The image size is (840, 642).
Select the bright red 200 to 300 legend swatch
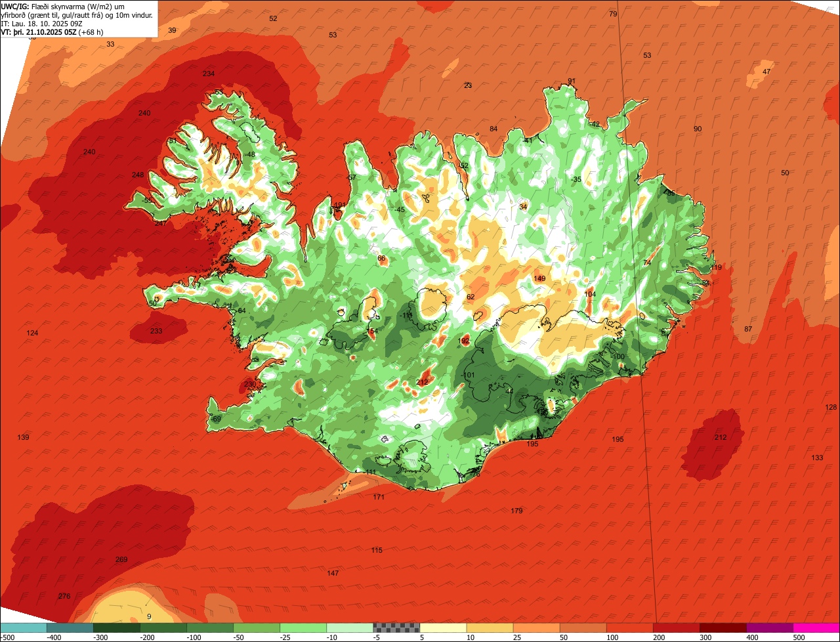point(677,628)
